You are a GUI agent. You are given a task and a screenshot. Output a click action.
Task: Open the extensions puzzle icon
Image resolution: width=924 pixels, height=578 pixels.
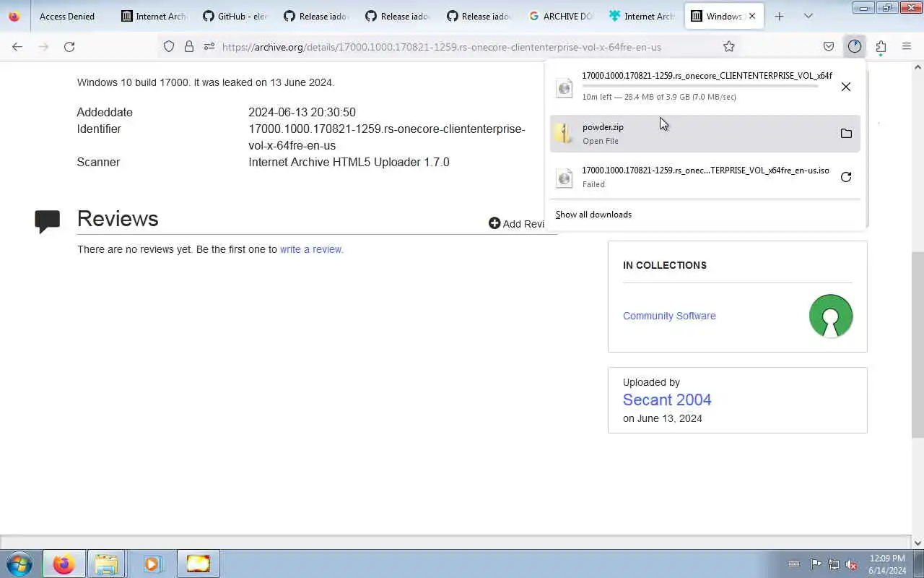point(881,46)
